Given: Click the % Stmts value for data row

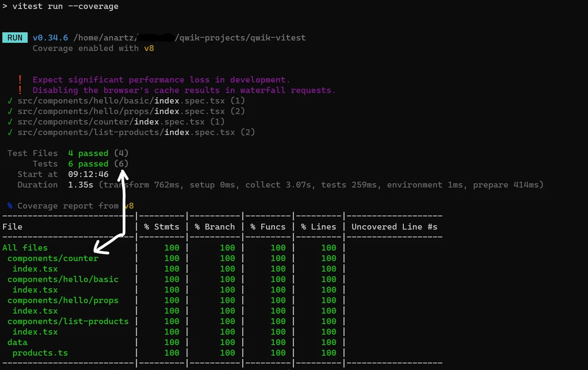Looking at the screenshot, I should 172,342.
